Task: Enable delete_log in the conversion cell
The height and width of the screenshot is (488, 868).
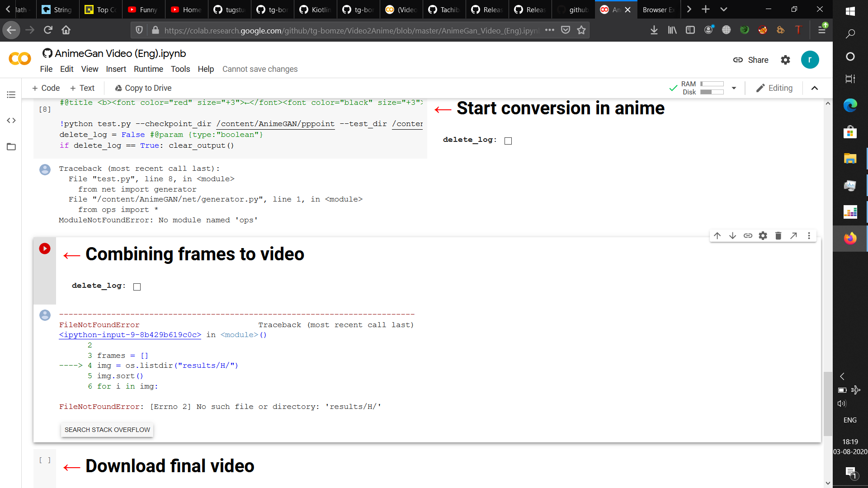Action: click(x=508, y=141)
